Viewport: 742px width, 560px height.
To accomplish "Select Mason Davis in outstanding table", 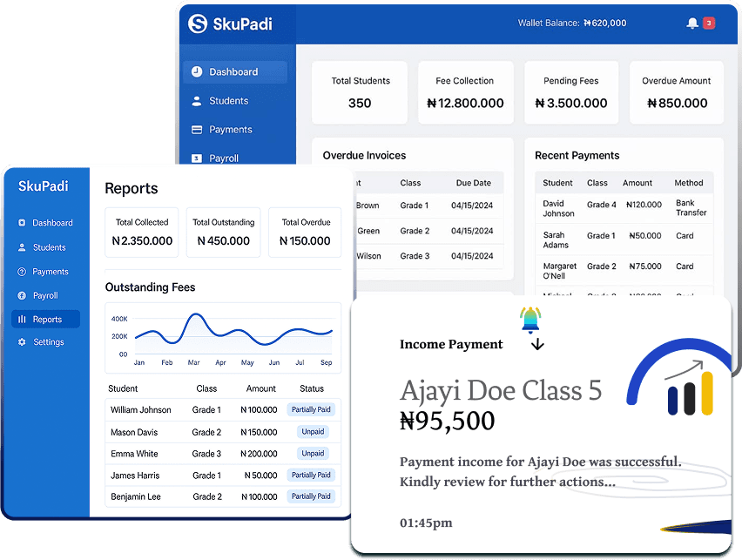I will (x=134, y=432).
